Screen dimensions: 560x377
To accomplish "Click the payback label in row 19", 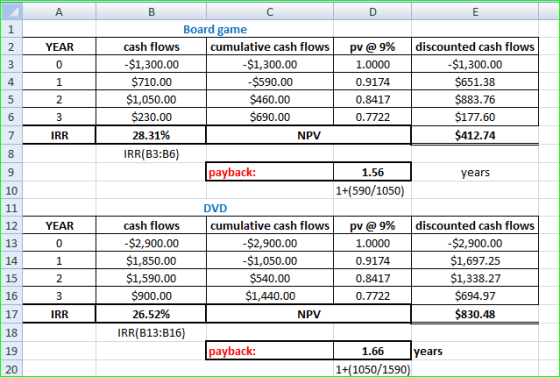I will tap(270, 351).
